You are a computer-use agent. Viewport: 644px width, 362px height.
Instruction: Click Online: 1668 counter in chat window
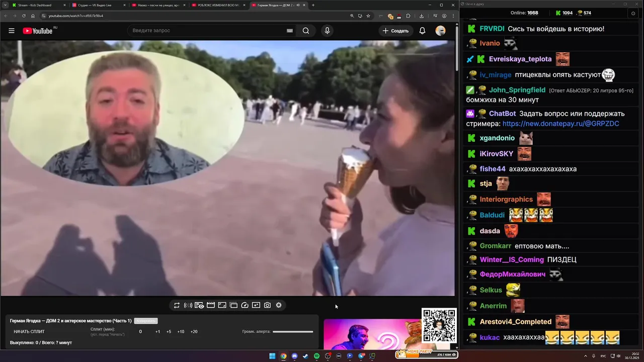tap(524, 13)
